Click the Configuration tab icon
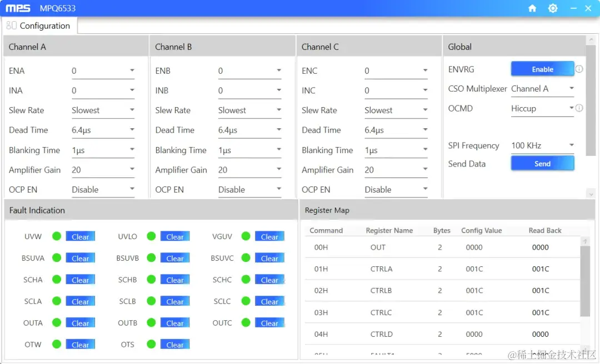Screen dimensions: 600x364 tap(12, 25)
